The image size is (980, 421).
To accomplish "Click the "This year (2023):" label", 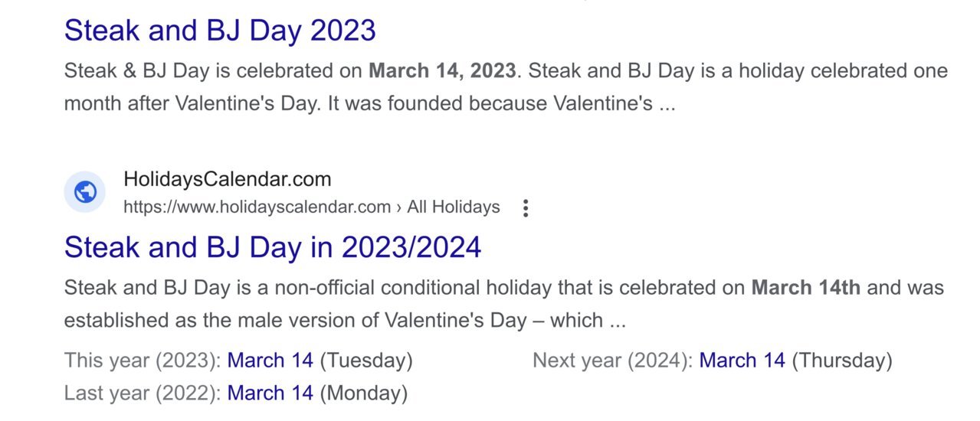I will point(143,360).
